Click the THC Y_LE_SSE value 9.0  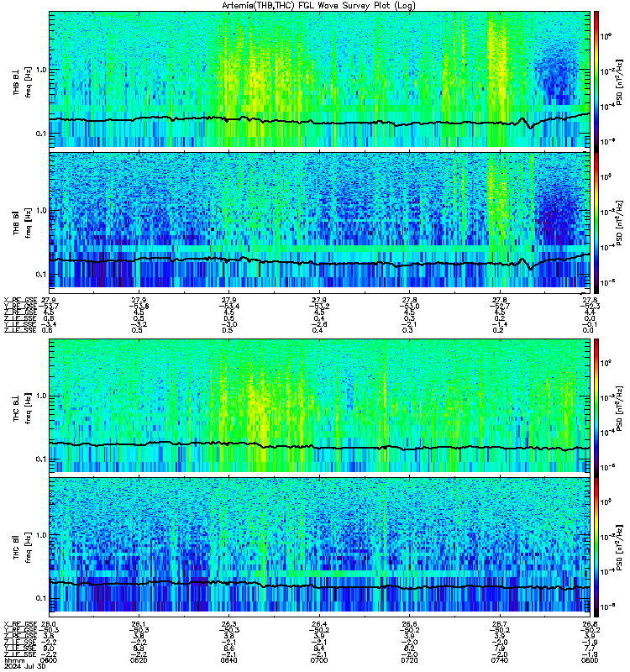click(x=49, y=648)
